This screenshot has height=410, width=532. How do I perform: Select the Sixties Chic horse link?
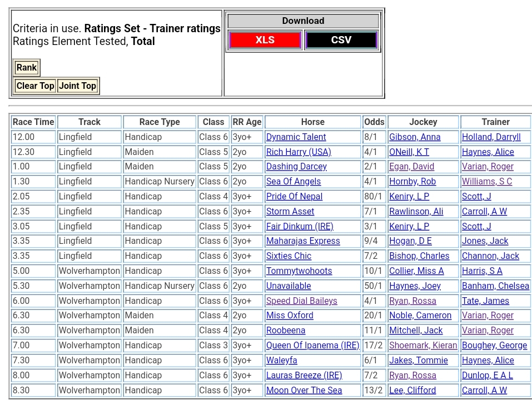point(289,256)
